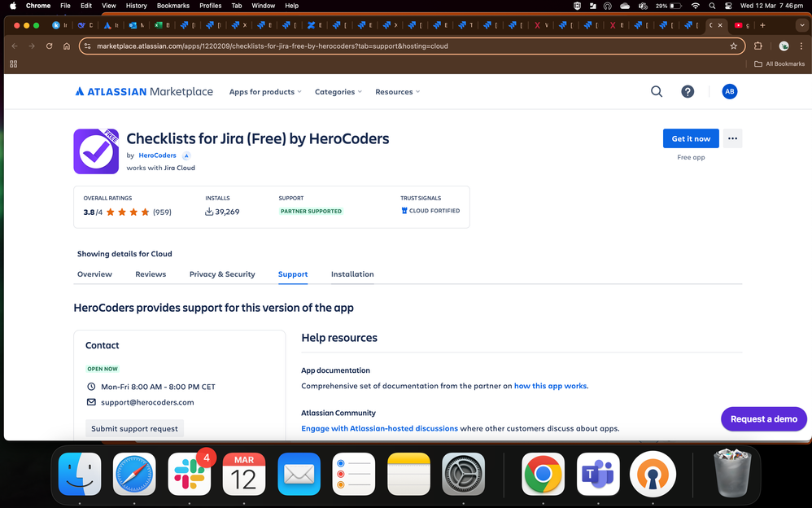Click the Checklists for Jira app logo
Image resolution: width=812 pixels, height=508 pixels.
coord(96,151)
